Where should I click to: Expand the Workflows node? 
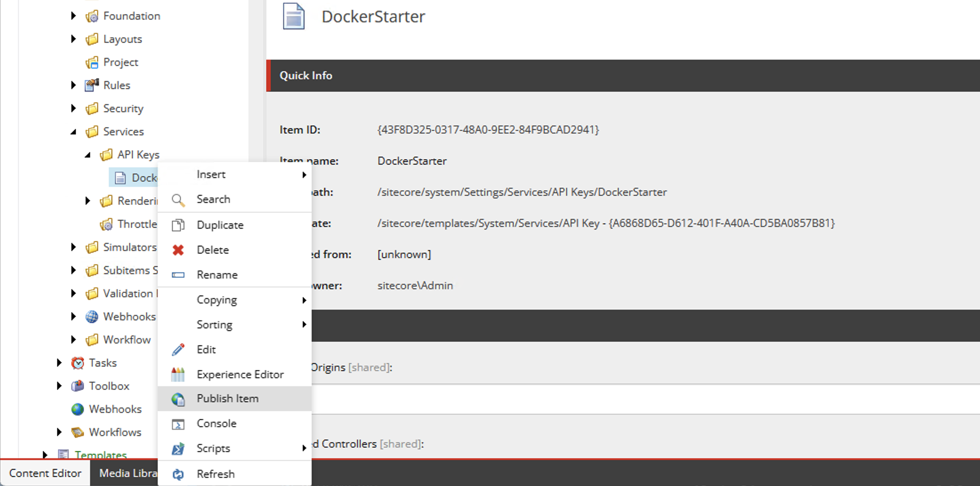59,432
